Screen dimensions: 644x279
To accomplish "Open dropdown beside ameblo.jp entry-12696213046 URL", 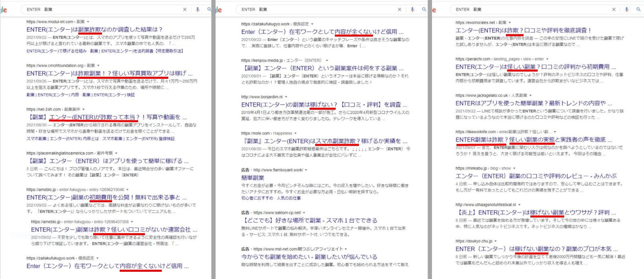I will point(127,189).
